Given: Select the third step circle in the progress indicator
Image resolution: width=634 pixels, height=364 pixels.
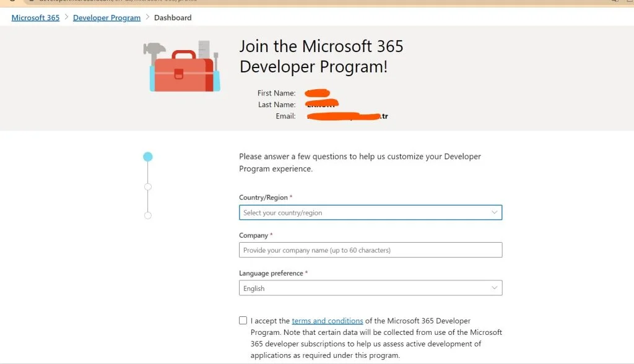Looking at the screenshot, I should point(148,215).
